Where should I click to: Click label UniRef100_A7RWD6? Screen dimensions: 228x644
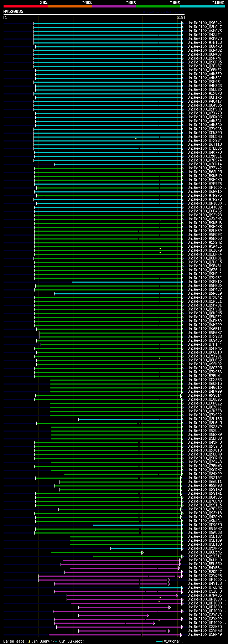204,596
